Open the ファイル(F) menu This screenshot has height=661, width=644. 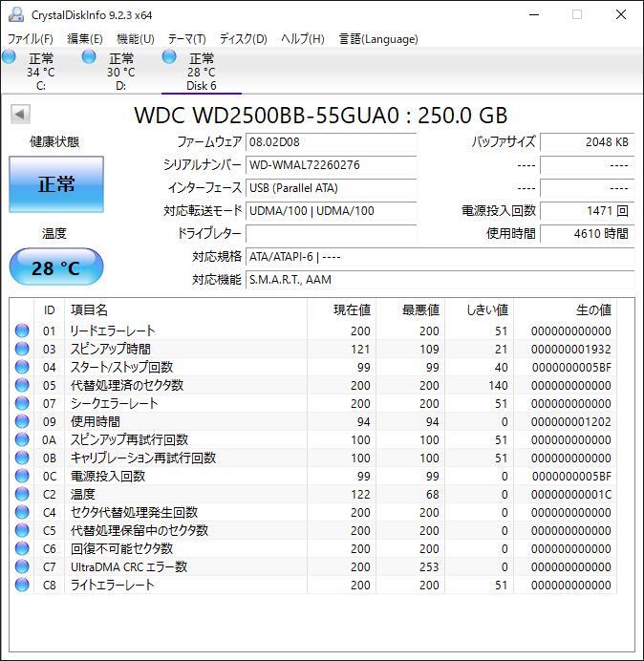(x=31, y=39)
